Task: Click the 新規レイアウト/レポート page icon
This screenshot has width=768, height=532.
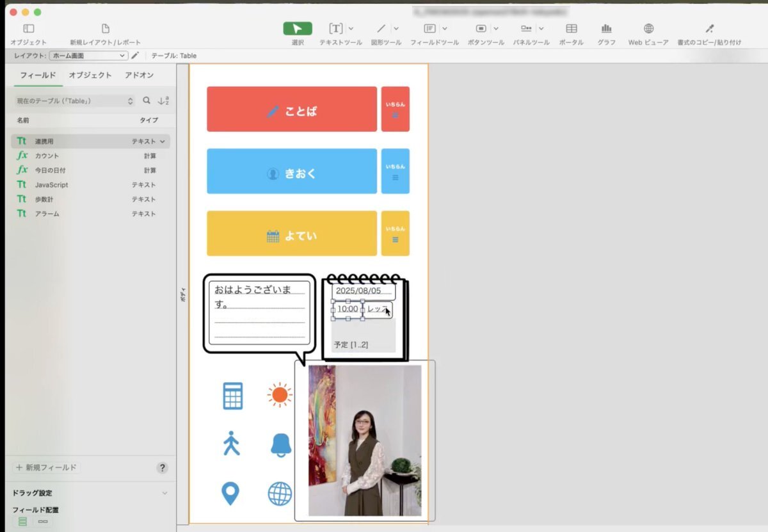Action: (x=106, y=29)
